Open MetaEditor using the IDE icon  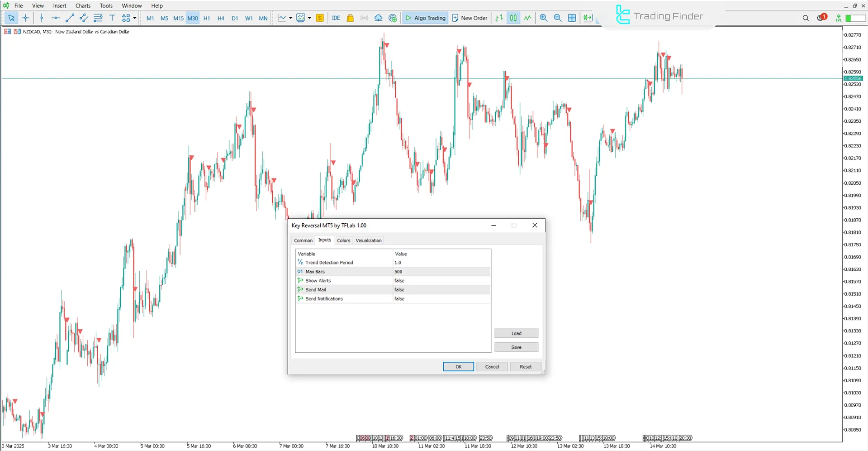(x=336, y=18)
